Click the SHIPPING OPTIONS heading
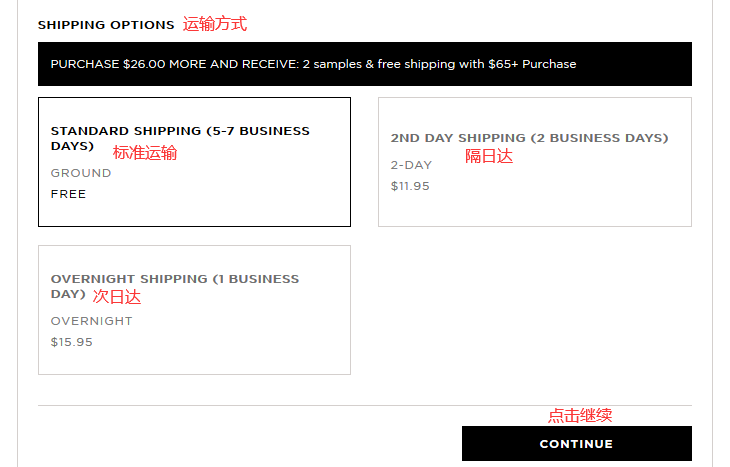 pyautogui.click(x=106, y=25)
